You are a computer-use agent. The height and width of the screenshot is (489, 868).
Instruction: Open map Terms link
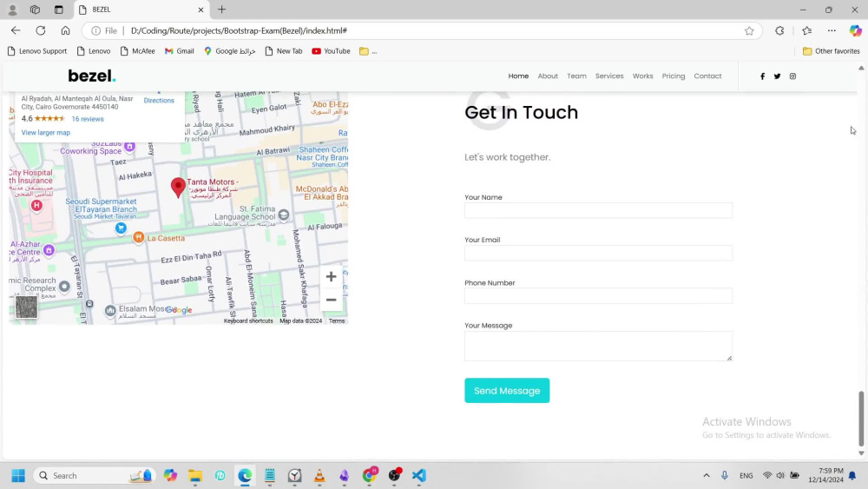[337, 321]
